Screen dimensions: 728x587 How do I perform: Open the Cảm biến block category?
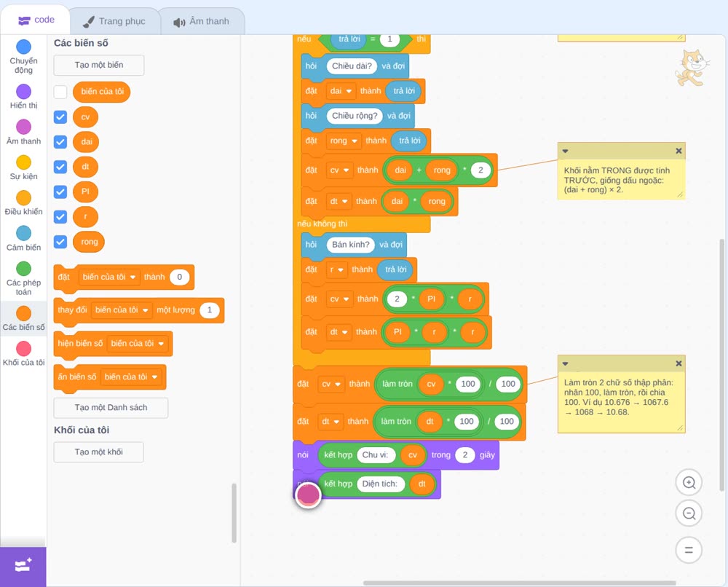click(23, 238)
